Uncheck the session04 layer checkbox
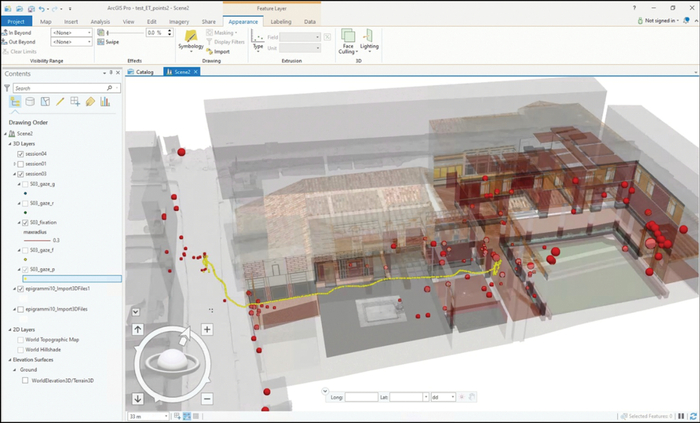This screenshot has height=423, width=700. coord(21,154)
